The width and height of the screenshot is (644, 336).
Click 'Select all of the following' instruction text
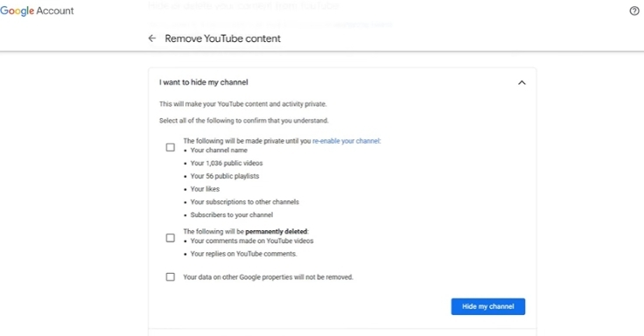coord(244,121)
